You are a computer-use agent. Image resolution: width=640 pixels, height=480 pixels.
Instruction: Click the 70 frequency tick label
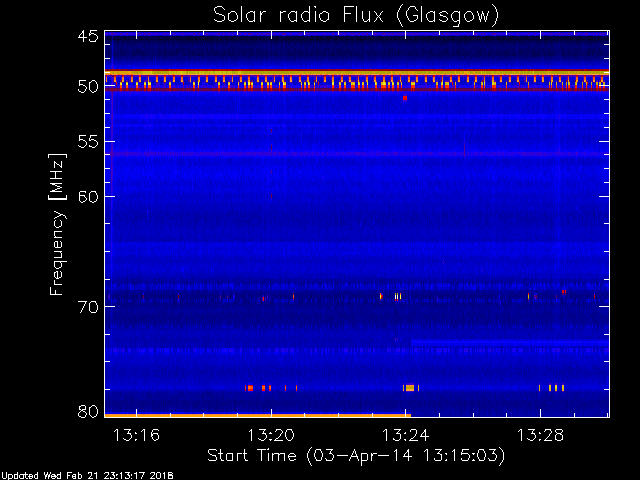point(88,307)
